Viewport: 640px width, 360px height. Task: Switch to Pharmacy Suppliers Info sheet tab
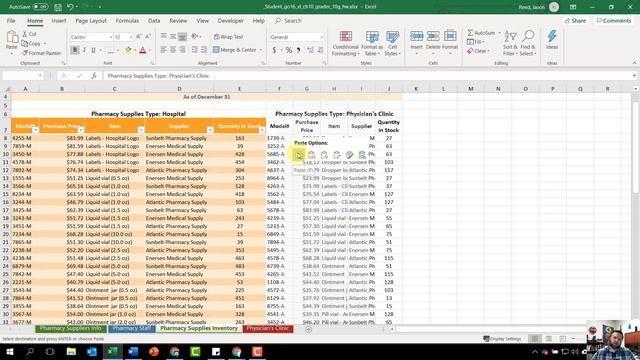(x=71, y=329)
